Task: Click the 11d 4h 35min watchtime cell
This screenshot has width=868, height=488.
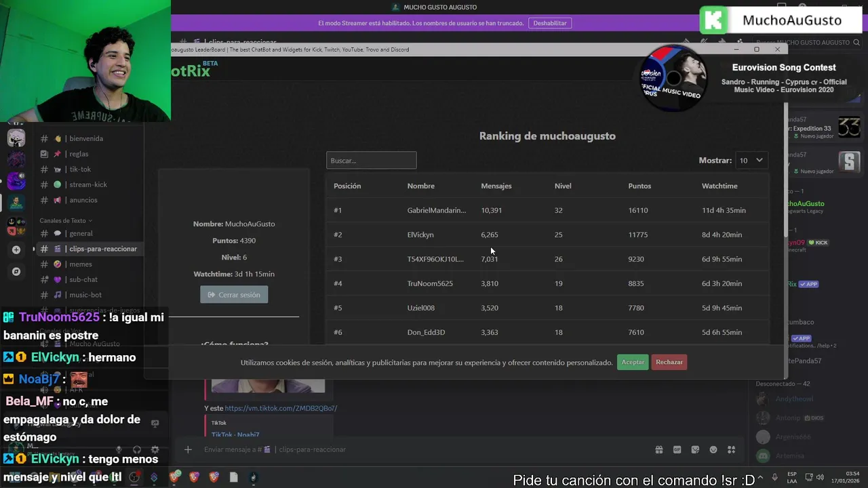Action: pos(724,210)
